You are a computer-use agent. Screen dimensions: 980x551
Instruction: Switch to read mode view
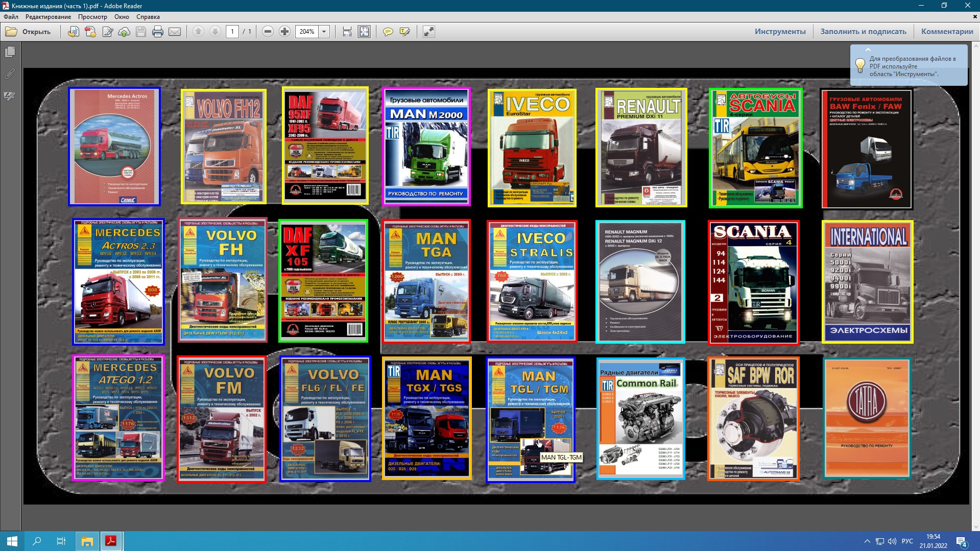click(429, 32)
